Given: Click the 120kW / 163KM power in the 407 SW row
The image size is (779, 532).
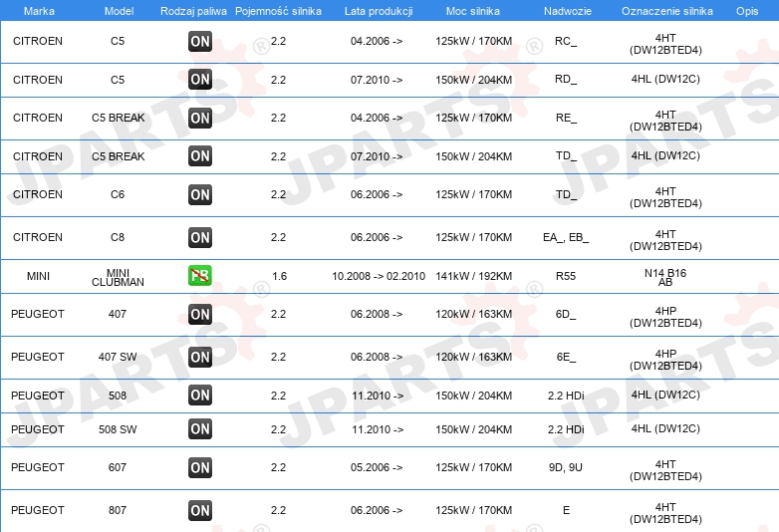Looking at the screenshot, I should [x=473, y=357].
